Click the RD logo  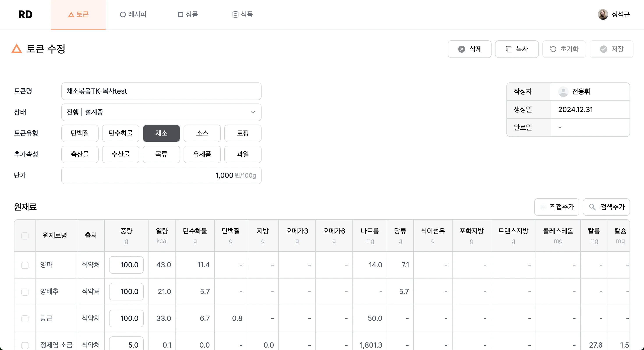pos(25,14)
